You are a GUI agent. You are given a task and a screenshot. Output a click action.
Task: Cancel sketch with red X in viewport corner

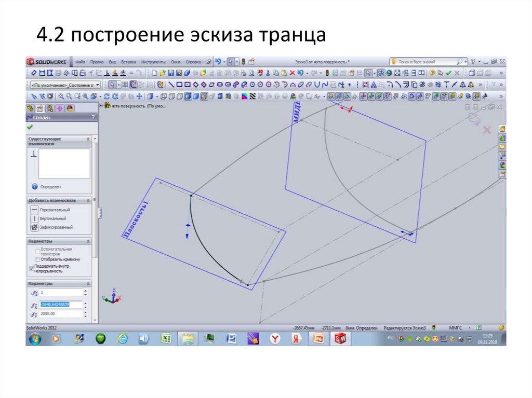point(487,130)
